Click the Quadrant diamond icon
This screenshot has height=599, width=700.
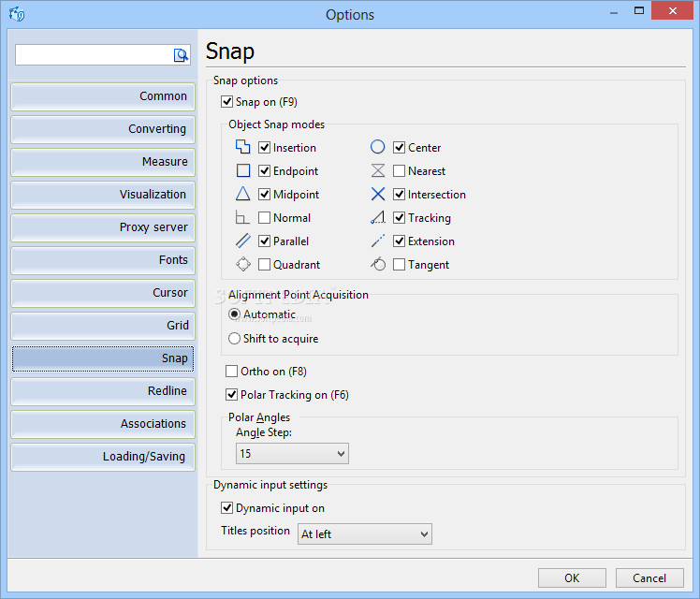(x=243, y=264)
